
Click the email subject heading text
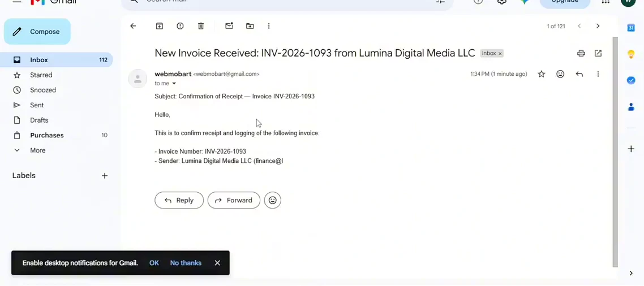coord(315,53)
